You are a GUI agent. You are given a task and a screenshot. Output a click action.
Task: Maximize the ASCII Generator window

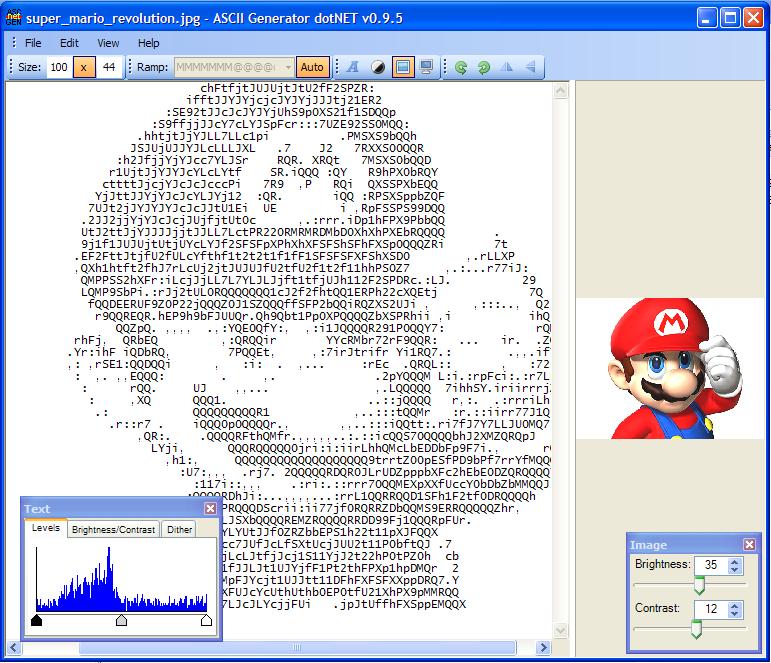730,18
